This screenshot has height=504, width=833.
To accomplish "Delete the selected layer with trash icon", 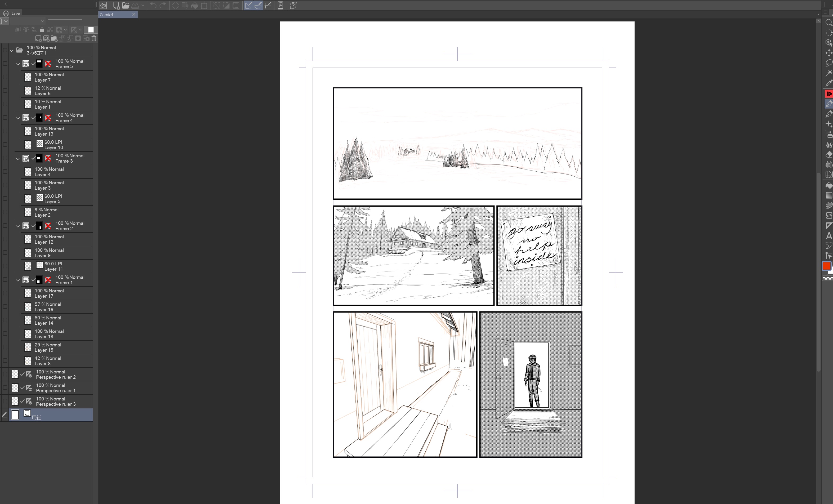I will pyautogui.click(x=94, y=39).
